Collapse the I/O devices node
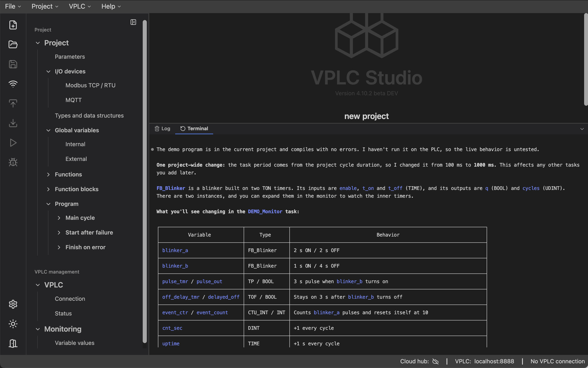This screenshot has width=588, height=368. point(48,71)
